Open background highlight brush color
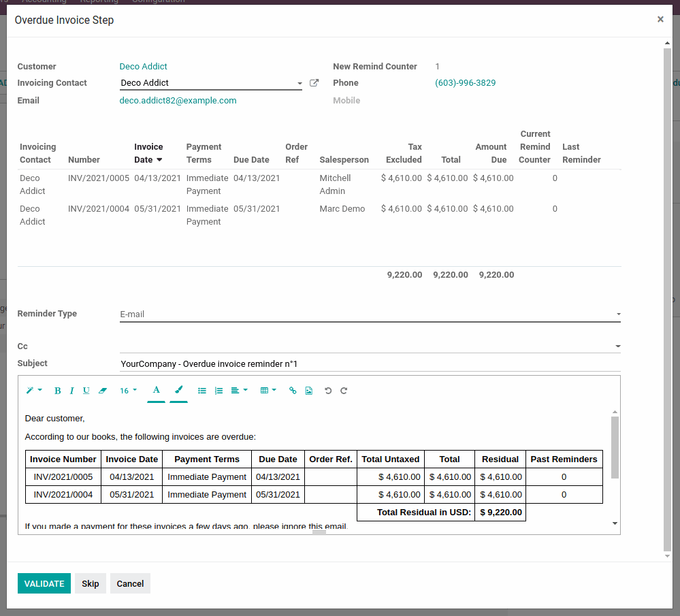The width and height of the screenshot is (680, 616). tap(178, 390)
